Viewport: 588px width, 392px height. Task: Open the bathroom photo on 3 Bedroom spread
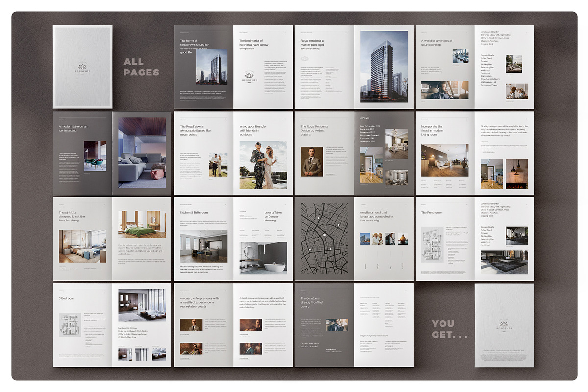(142, 305)
